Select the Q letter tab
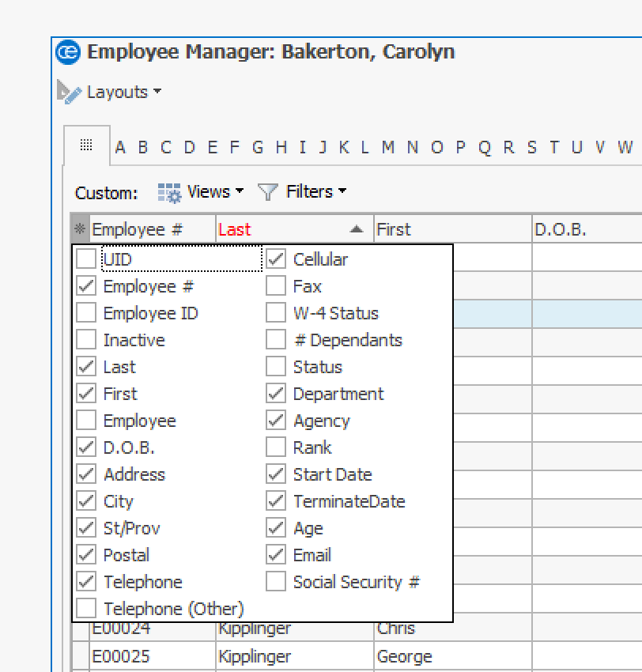Screen dimensions: 642x672 click(x=485, y=148)
